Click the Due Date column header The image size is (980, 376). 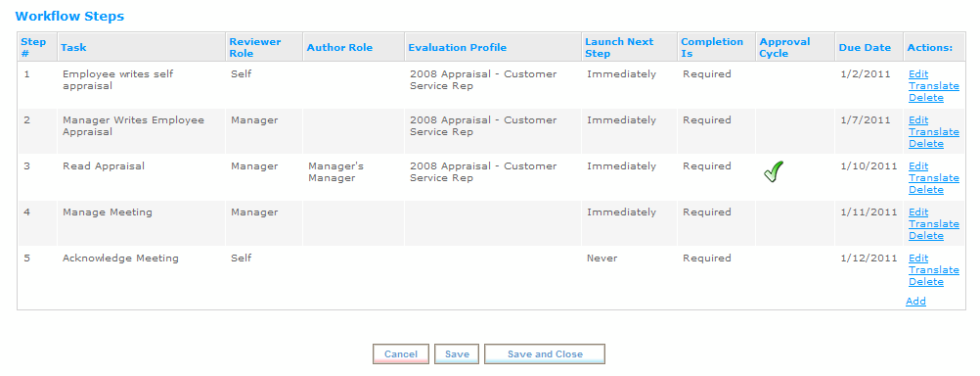pos(865,48)
